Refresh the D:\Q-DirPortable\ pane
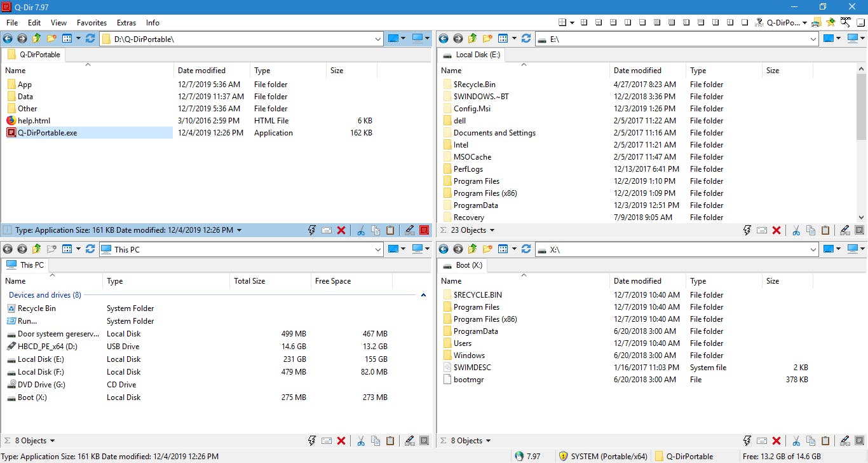This screenshot has height=463, width=868. click(x=90, y=38)
